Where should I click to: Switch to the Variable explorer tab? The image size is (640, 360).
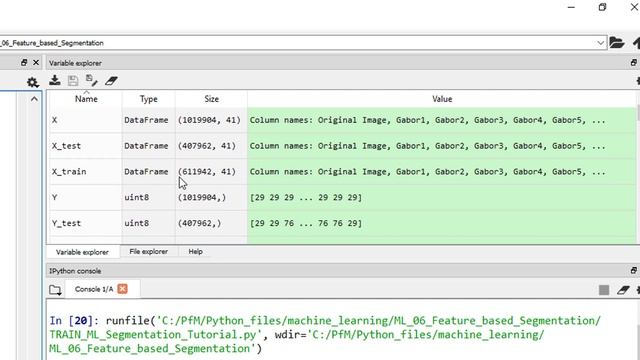(x=82, y=252)
